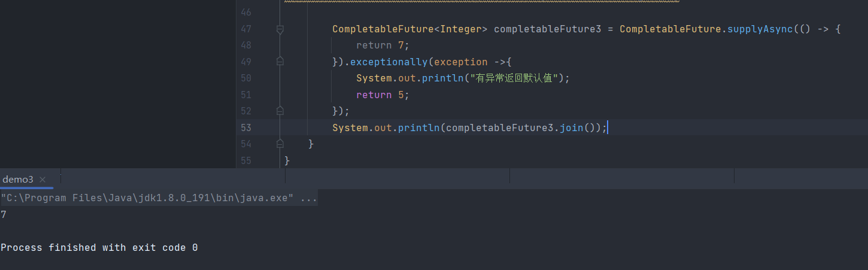Click the fold end marker on line 52
Screen dimensions: 868x270
280,111
